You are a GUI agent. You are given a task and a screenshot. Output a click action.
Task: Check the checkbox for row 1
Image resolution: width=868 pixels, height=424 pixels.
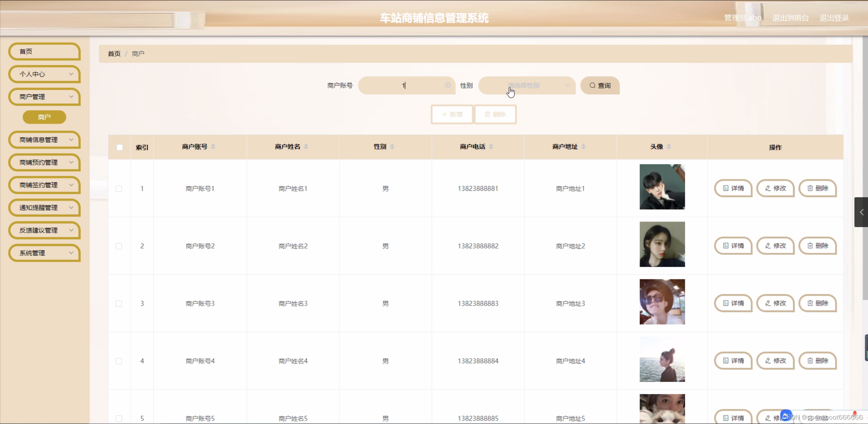[x=119, y=188]
